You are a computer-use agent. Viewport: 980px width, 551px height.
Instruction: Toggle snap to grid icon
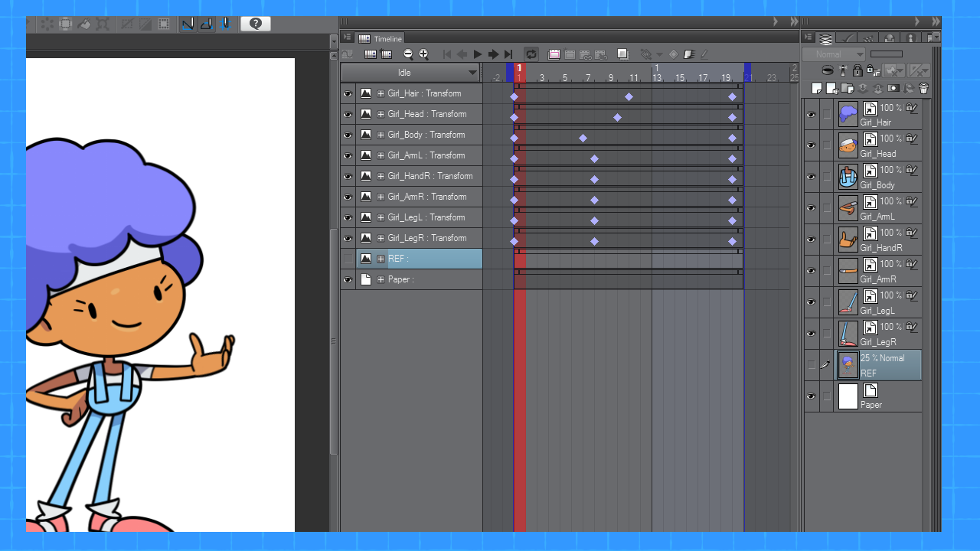(226, 24)
